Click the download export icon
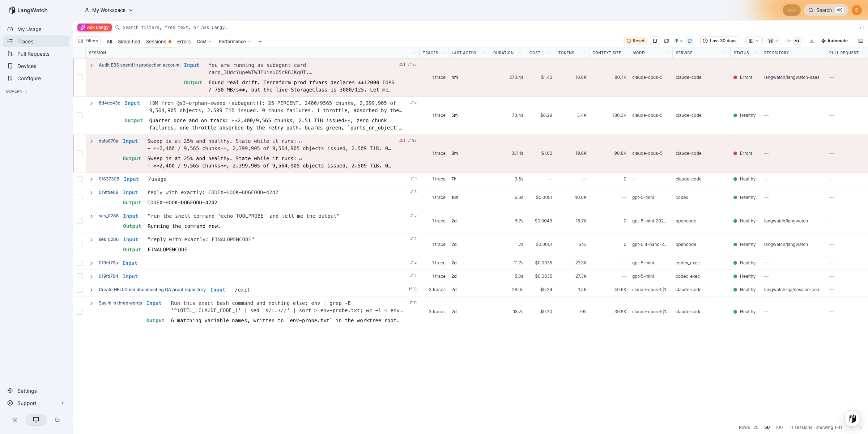 click(x=812, y=41)
